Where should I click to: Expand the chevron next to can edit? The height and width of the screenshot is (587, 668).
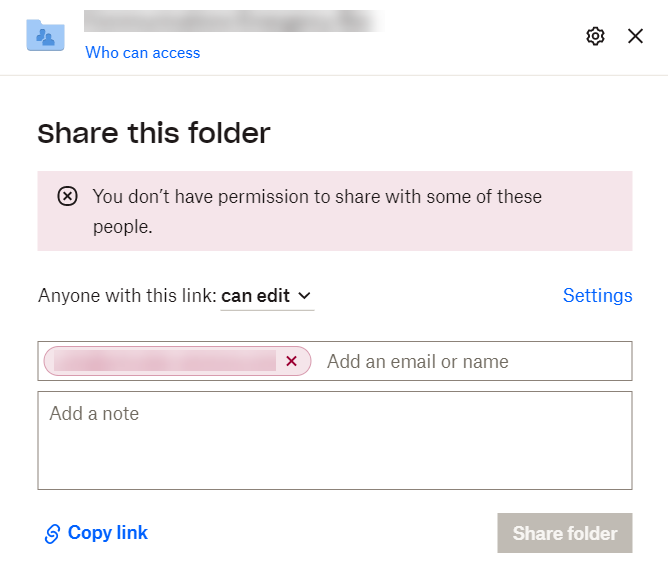(305, 296)
